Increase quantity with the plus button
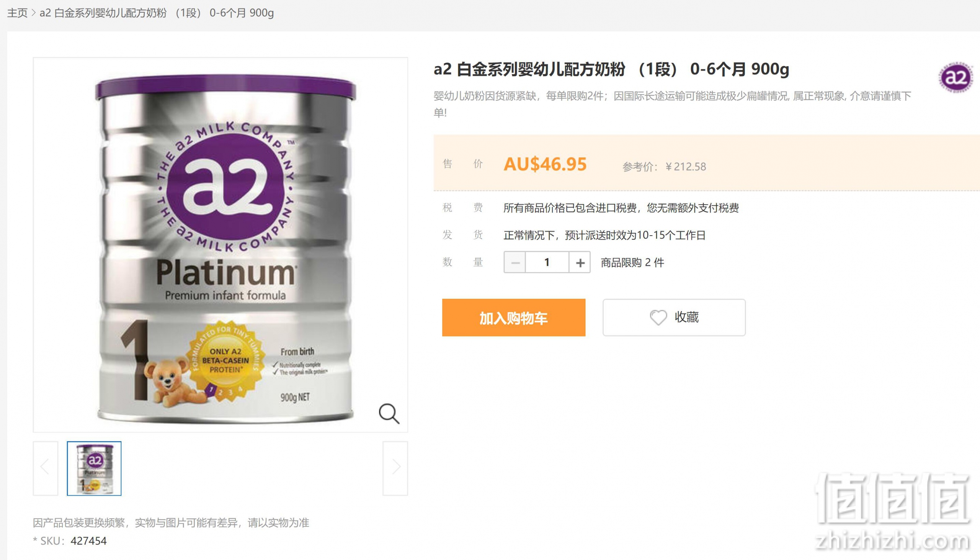The width and height of the screenshot is (980, 560). [580, 262]
